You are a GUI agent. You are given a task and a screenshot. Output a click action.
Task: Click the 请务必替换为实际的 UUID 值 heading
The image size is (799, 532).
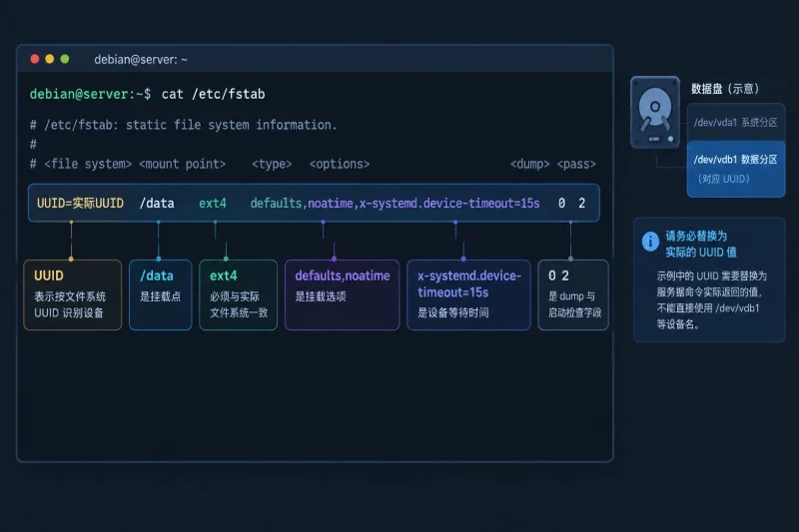tap(701, 244)
